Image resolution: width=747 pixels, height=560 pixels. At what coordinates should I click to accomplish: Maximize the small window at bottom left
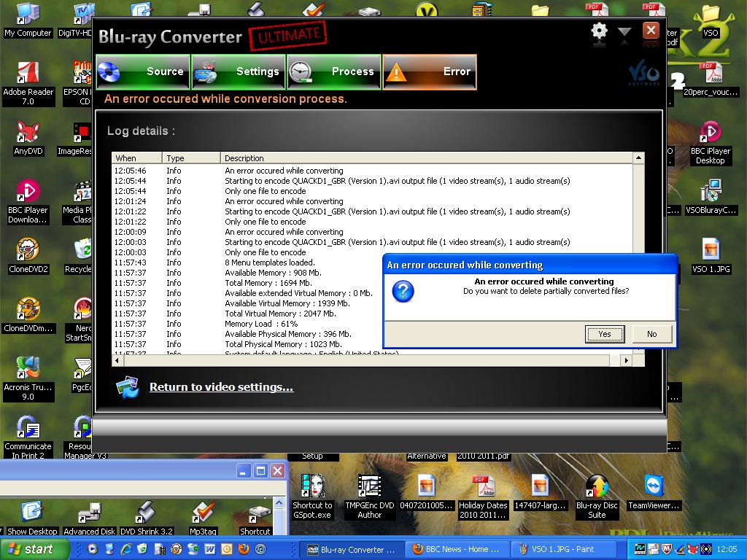coord(260,471)
